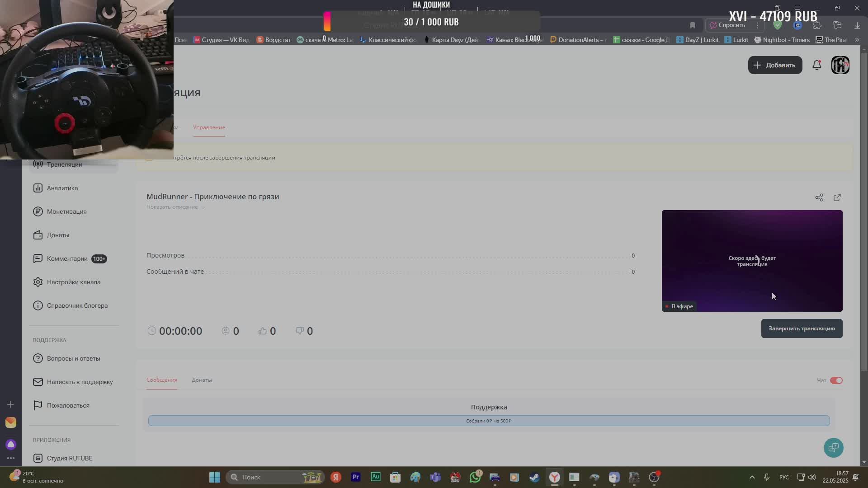Viewport: 868px width, 488px height.
Task: Open the stream in a new window icon
Action: click(x=837, y=197)
